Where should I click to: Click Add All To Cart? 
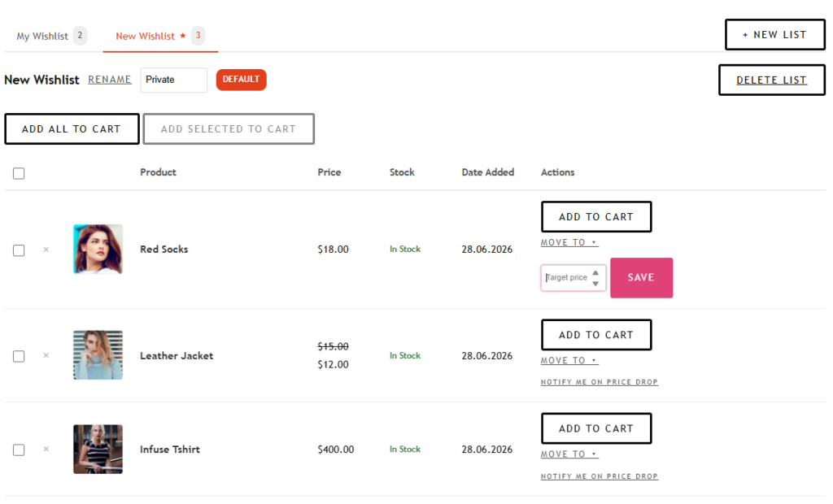72,129
